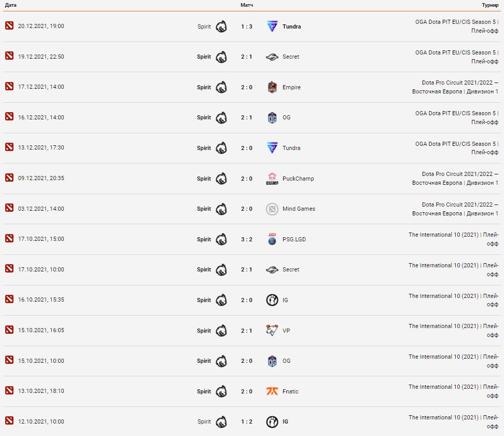
Task: Click the Fnatic team logo
Action: pyautogui.click(x=272, y=391)
